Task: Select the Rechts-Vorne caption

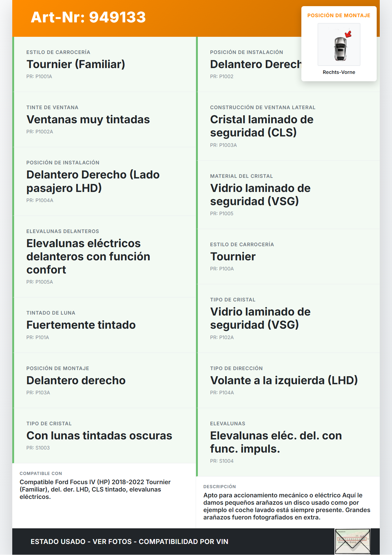Action: pos(339,72)
